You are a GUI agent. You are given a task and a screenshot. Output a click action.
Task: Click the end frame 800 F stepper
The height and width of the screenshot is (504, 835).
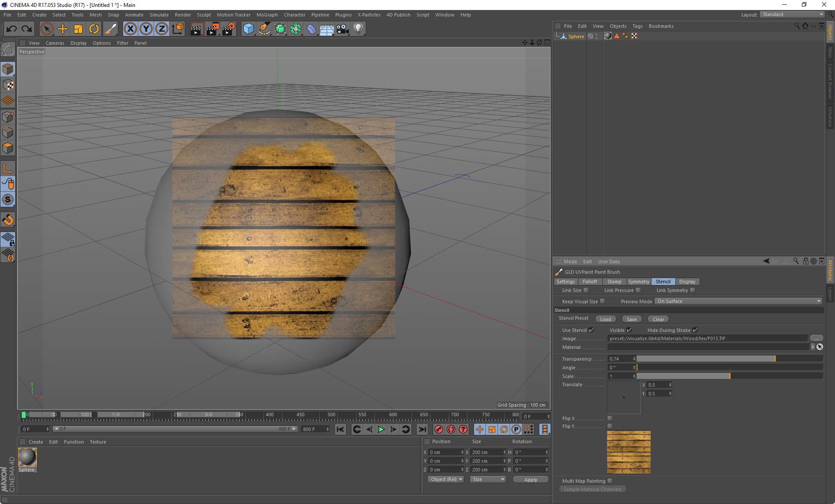[x=327, y=429]
